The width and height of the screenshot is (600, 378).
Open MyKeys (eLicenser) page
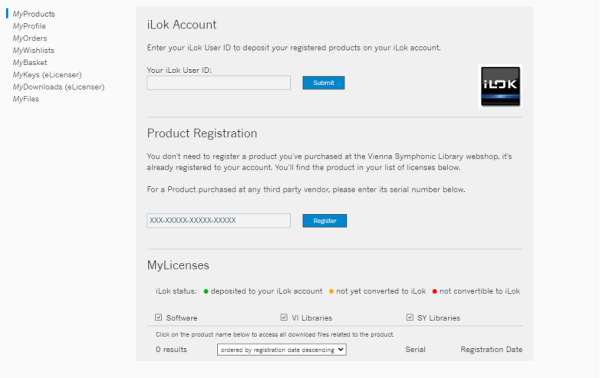[x=47, y=75]
